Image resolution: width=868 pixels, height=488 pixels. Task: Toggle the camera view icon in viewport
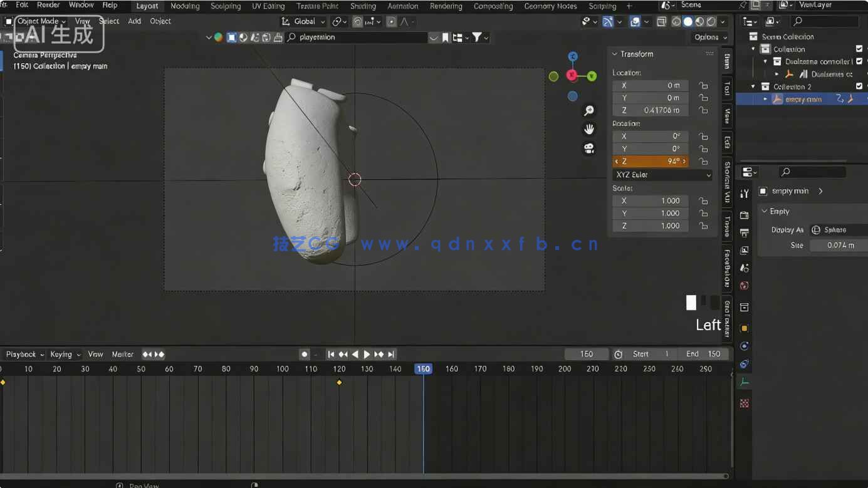589,148
